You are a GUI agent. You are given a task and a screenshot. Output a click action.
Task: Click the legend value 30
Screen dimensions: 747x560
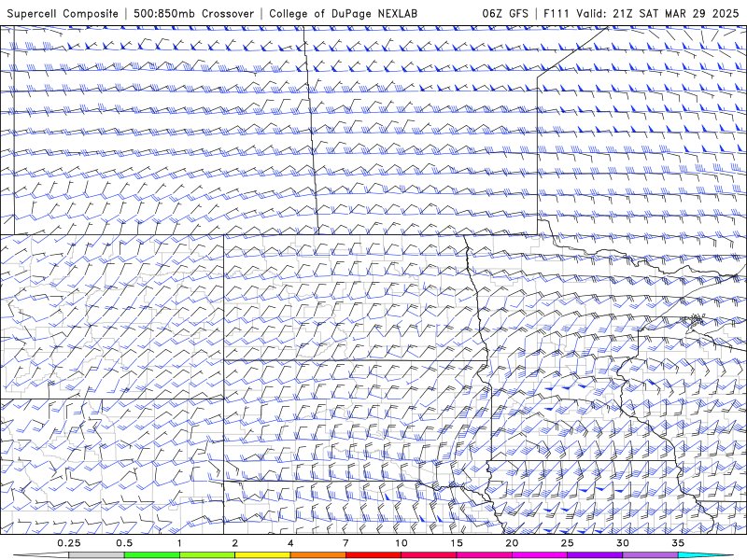623,543
